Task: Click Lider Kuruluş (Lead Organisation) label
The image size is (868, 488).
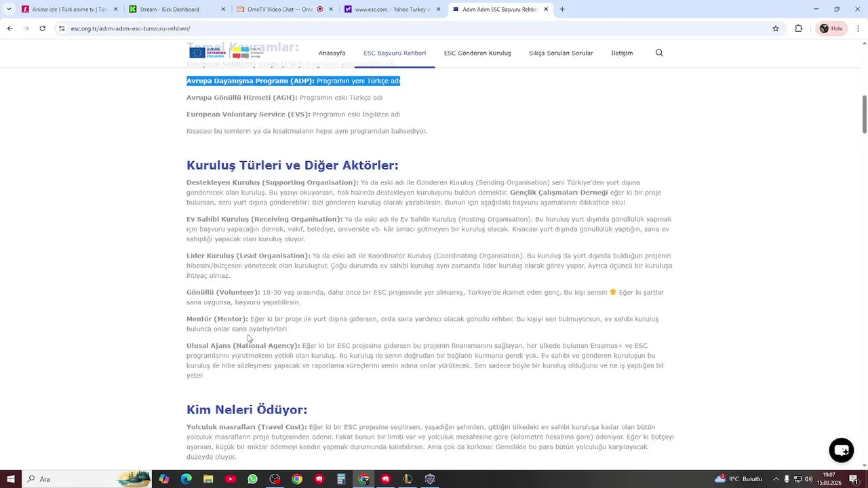Action: tap(248, 256)
